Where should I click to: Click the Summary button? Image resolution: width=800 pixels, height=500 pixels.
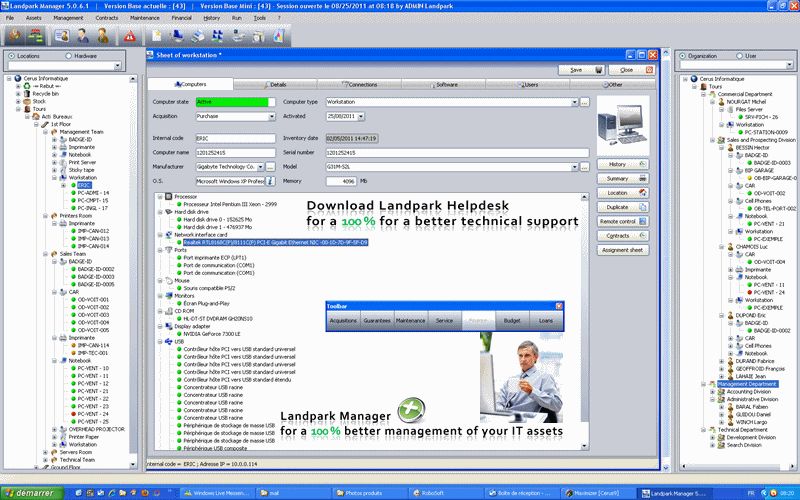click(623, 179)
